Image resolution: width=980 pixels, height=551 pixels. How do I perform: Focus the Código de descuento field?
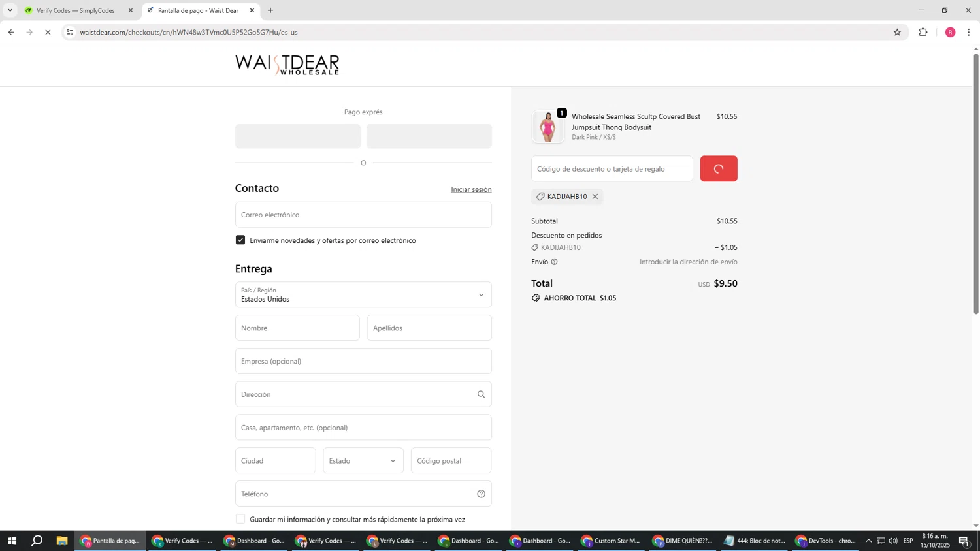click(x=612, y=168)
